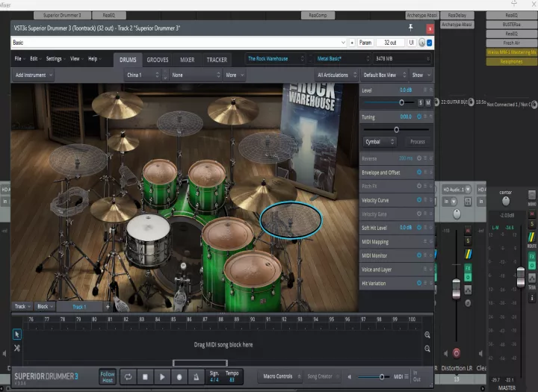Toggle Envelope and Offset power button
Viewport: 538px width, 392px height.
(x=419, y=172)
